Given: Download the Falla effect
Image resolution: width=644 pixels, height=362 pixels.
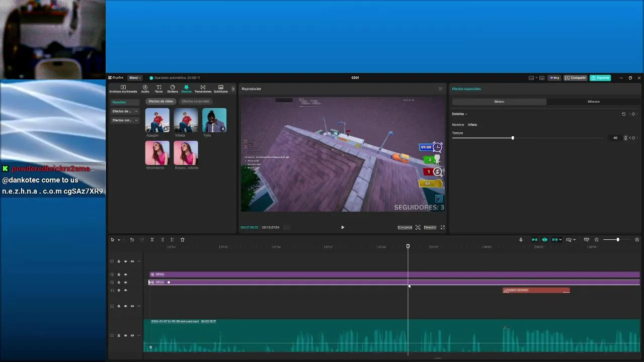Looking at the screenshot, I should (223, 129).
